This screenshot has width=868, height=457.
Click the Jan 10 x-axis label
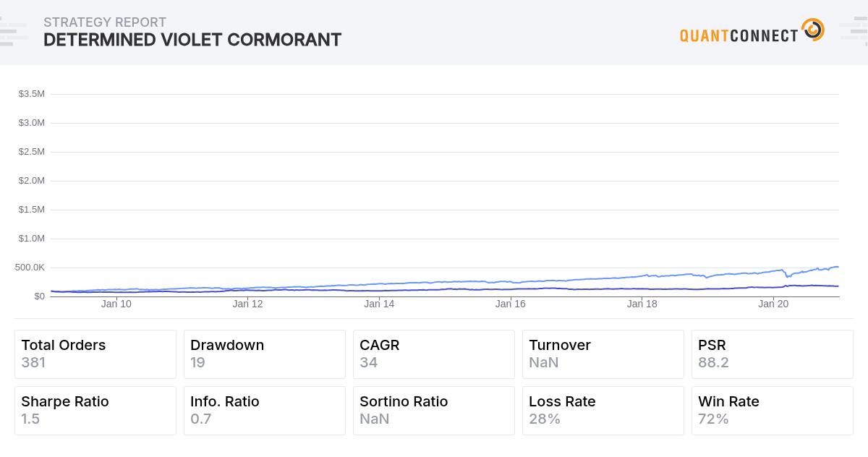coord(116,304)
